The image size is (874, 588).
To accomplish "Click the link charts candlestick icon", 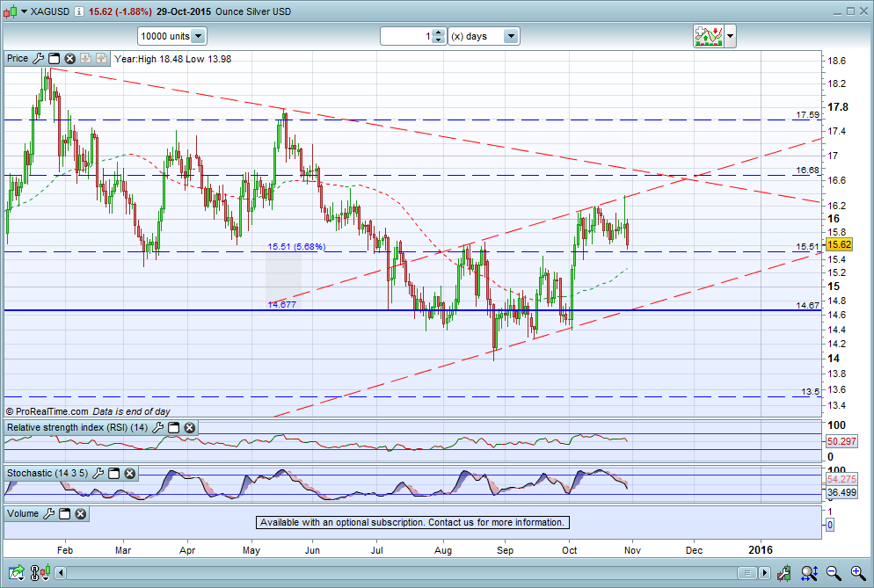I will click(40, 572).
